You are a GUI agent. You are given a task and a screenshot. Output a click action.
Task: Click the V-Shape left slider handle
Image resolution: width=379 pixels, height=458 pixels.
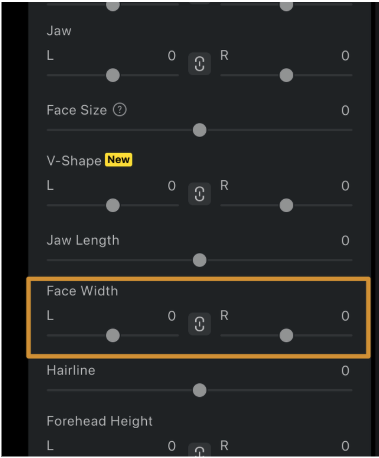pyautogui.click(x=113, y=205)
